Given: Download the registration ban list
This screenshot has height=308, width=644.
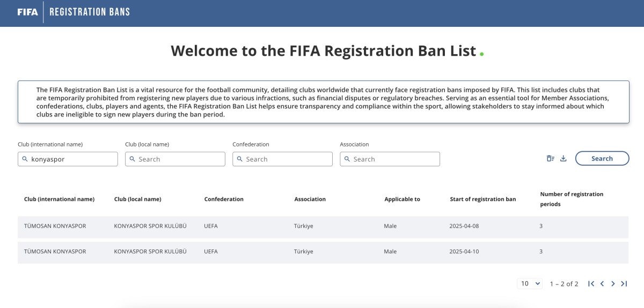Looking at the screenshot, I should 563,158.
